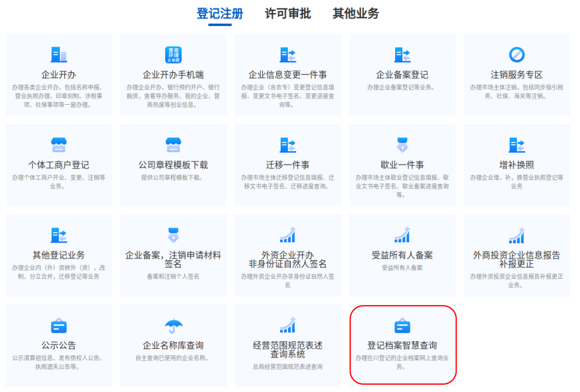
Task: Open the 公司章程模板下载 title link
Action: 173,165
